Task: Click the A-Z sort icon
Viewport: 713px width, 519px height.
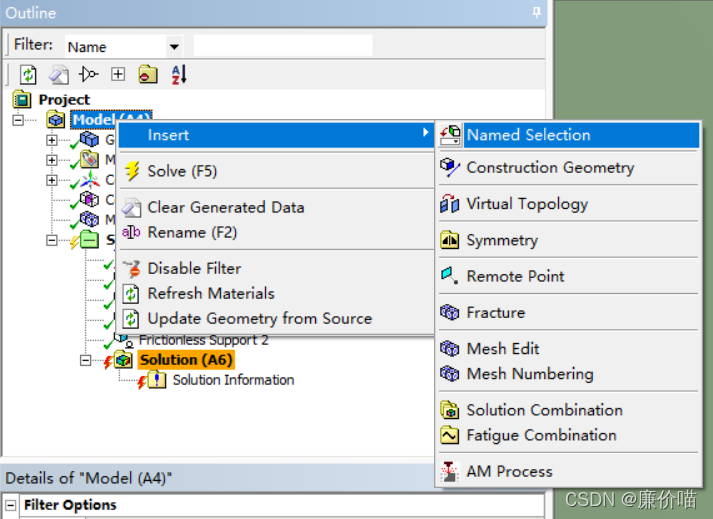Action: 179,75
